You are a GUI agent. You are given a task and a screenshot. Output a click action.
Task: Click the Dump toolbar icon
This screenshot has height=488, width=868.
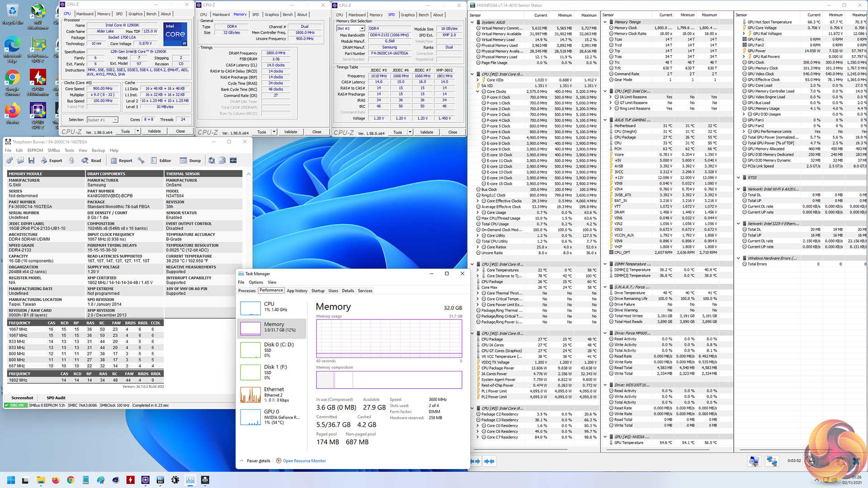coord(183,160)
